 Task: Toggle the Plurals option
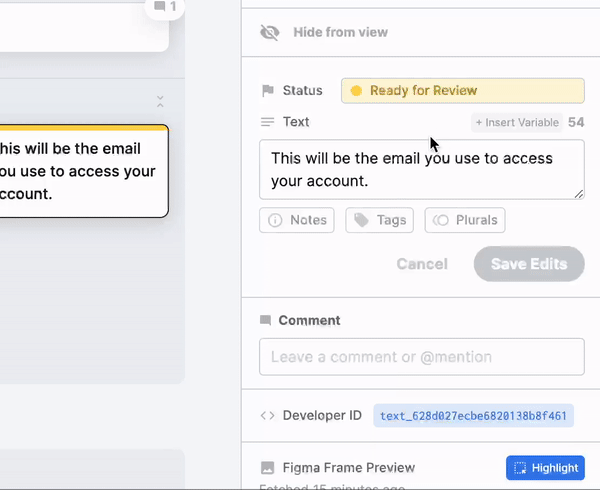tap(465, 220)
